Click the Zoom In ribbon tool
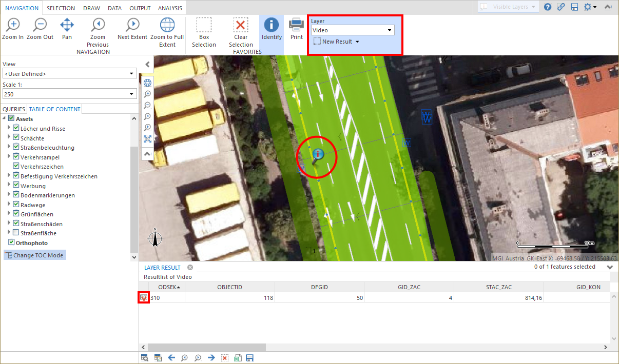 pyautogui.click(x=12, y=26)
